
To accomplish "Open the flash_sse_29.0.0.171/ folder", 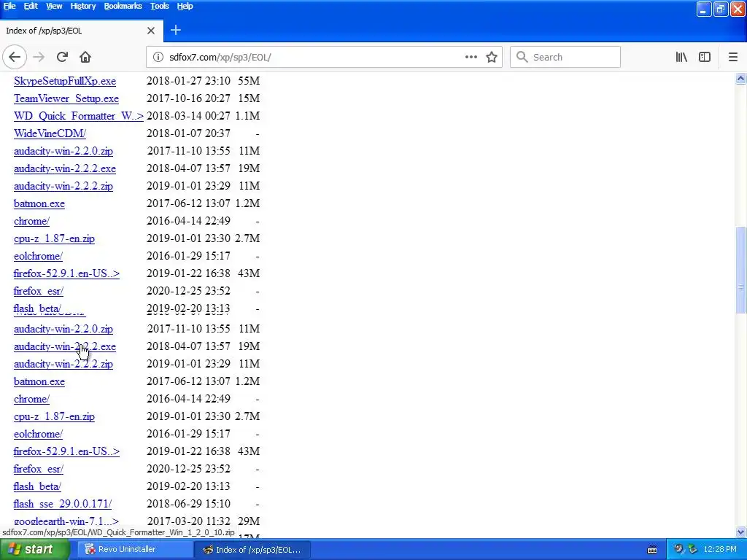I will 63,504.
